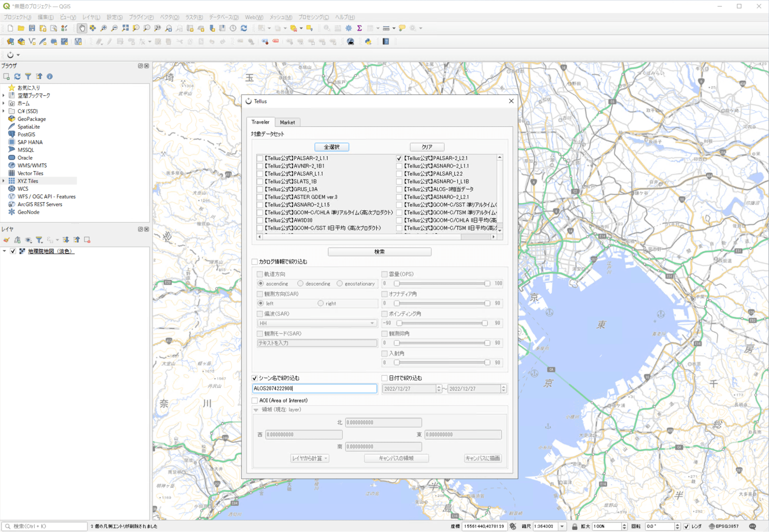Click the 全選択 button
This screenshot has width=769, height=532.
[x=332, y=147]
